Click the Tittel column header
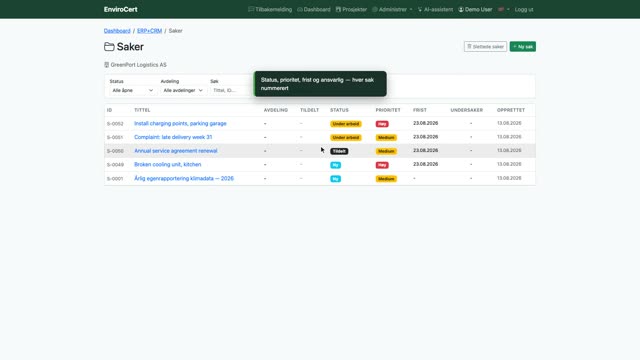The width and height of the screenshot is (640, 360). pos(142,110)
